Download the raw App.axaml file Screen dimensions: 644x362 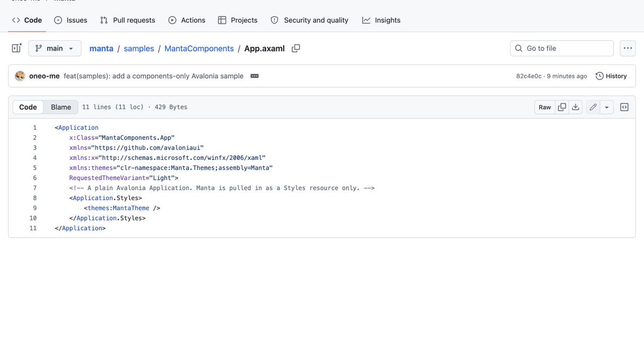coord(575,107)
